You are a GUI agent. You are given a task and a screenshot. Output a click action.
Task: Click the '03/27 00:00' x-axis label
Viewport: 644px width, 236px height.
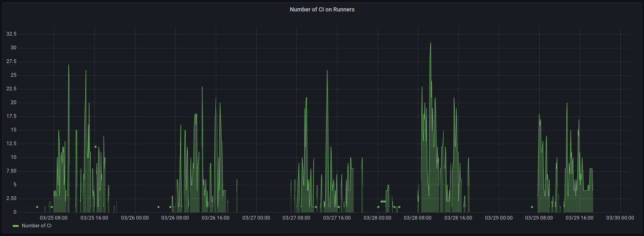click(x=256, y=218)
